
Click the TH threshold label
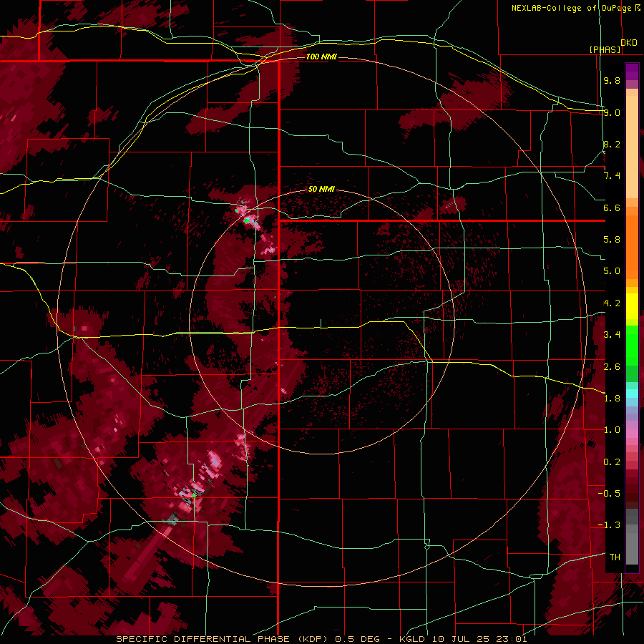click(615, 557)
